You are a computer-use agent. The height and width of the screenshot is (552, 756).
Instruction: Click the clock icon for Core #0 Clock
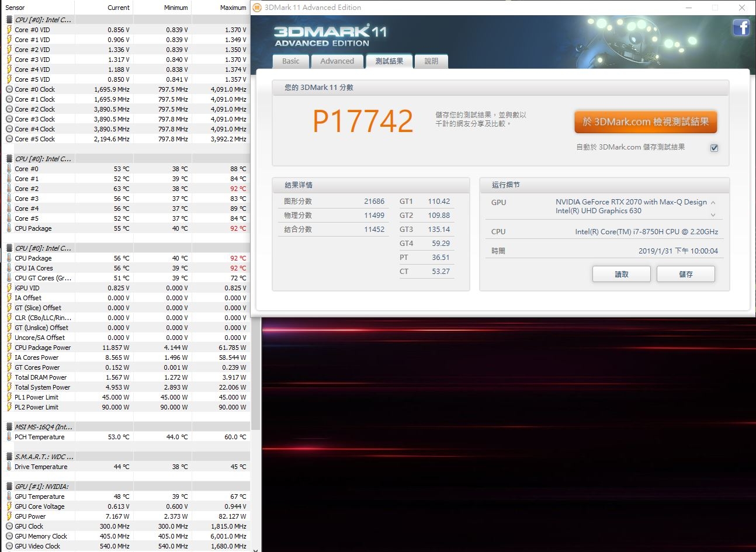(x=9, y=89)
